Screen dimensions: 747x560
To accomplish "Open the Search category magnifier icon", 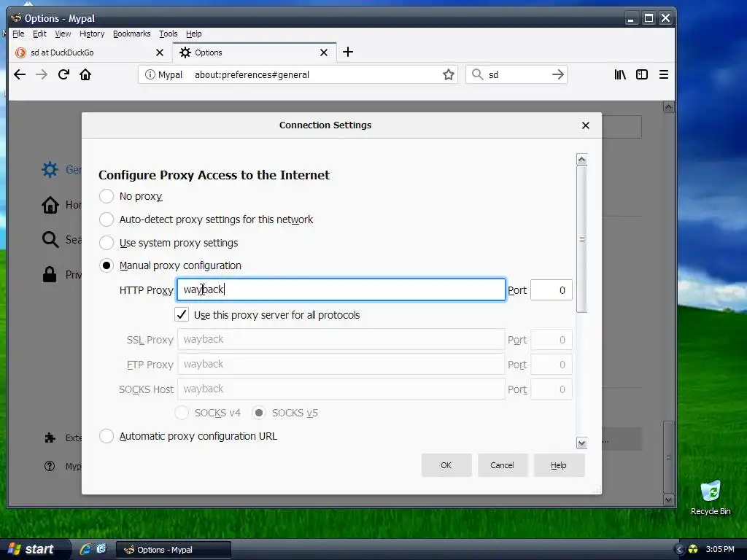I will click(50, 239).
